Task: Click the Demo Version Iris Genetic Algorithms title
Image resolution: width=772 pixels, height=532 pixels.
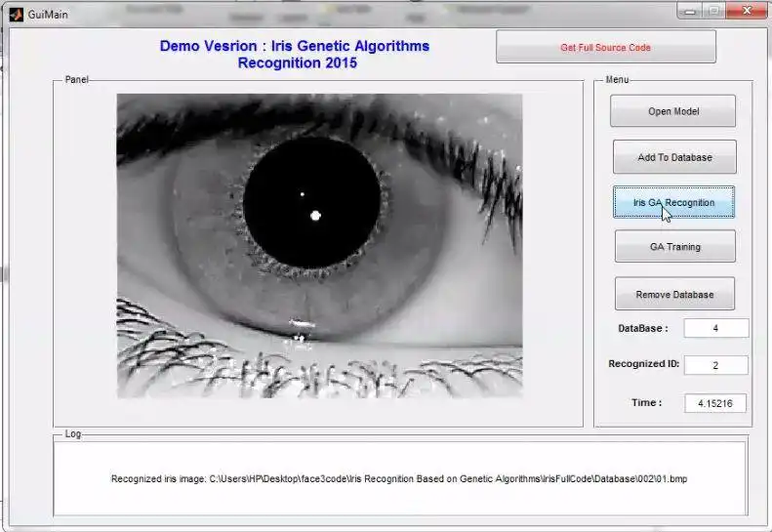Action: point(295,55)
